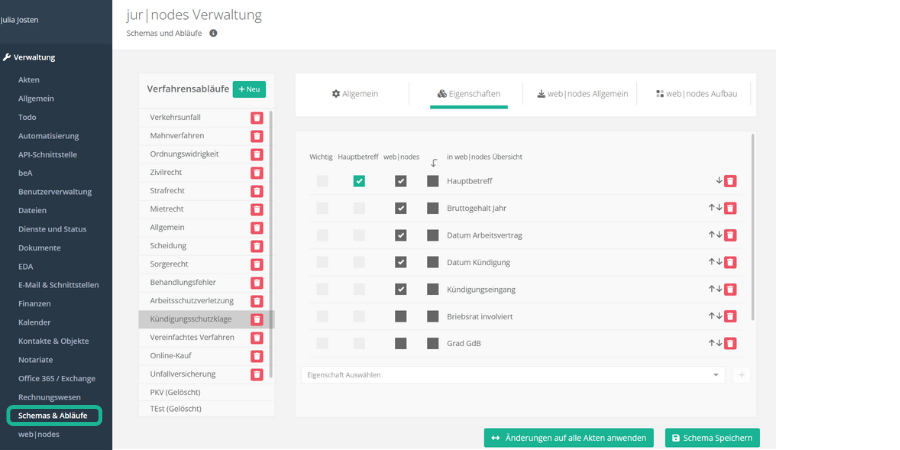Uncheck the green Hauptbetreff checkbox in first row

(x=359, y=181)
